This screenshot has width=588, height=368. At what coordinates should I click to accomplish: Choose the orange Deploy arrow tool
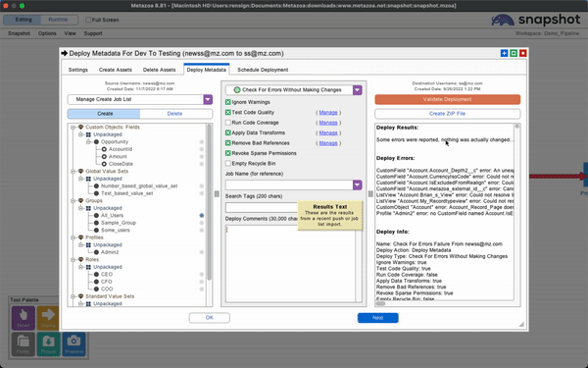click(x=48, y=318)
